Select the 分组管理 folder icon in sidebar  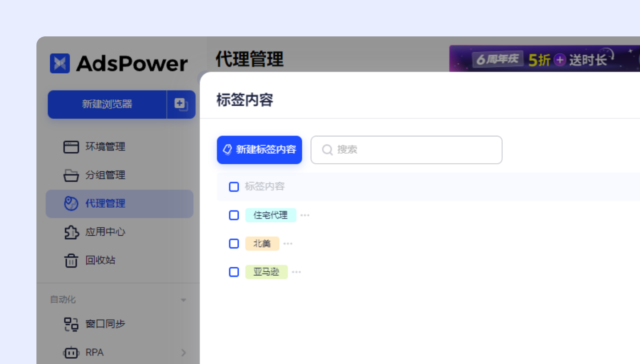72,175
